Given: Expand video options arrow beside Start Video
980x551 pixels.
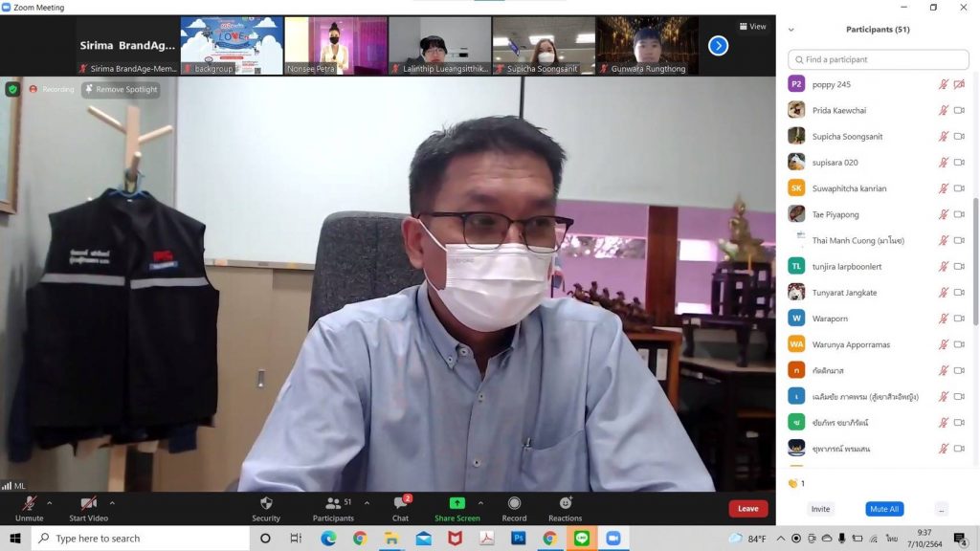Looking at the screenshot, I should click(x=112, y=502).
